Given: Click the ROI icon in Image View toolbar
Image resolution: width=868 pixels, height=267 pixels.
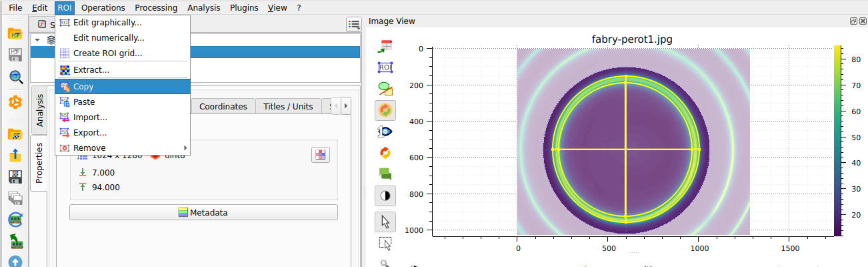Looking at the screenshot, I should [385, 67].
